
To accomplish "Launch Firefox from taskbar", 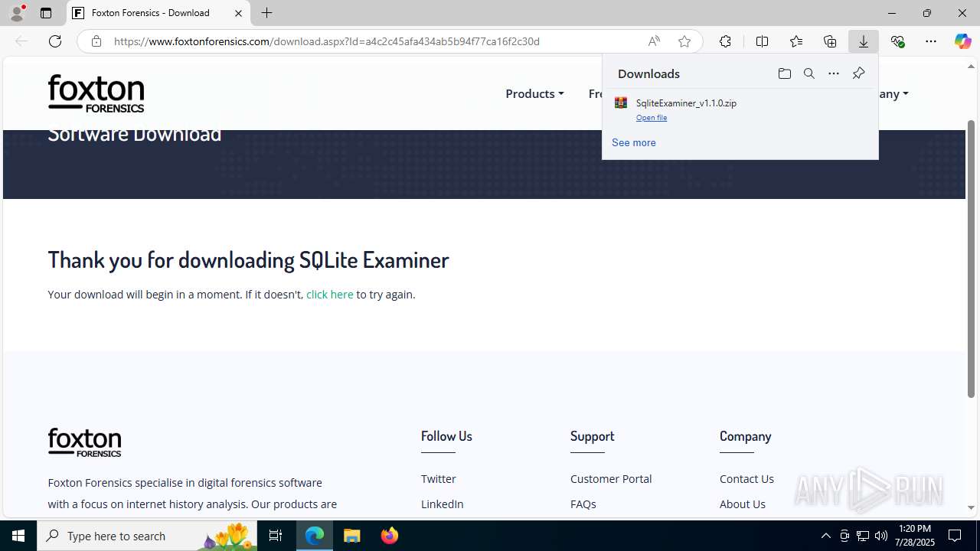I will coord(390,536).
